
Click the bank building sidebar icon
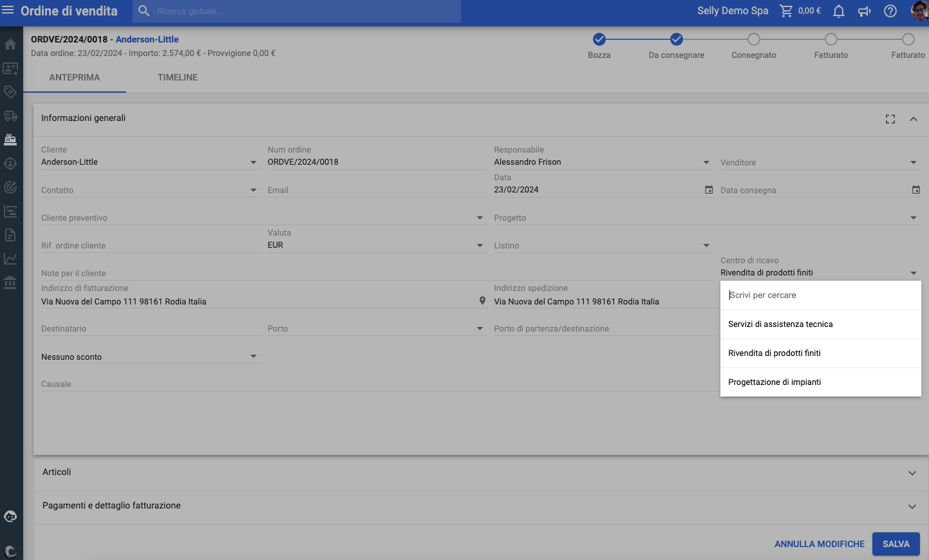[10, 283]
